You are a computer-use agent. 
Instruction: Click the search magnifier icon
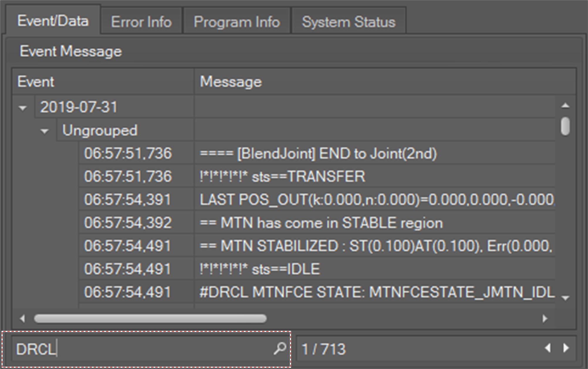[x=280, y=348]
